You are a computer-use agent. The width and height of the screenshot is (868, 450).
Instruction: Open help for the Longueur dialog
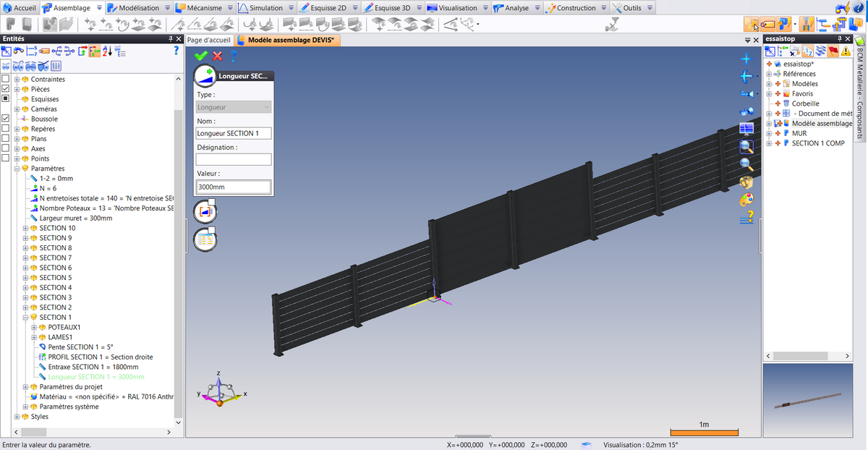pyautogui.click(x=233, y=56)
